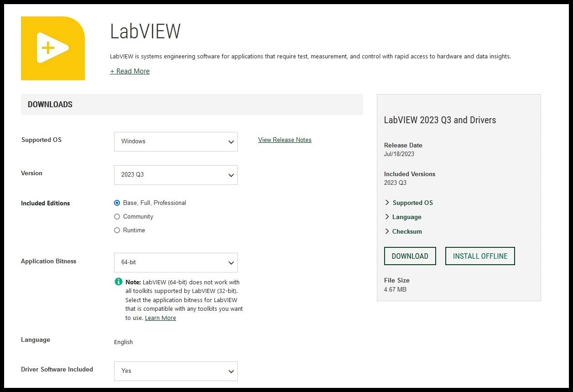Click the LabVIEW 2023 Q3 and Drivers heading
The width and height of the screenshot is (573, 392).
[440, 120]
